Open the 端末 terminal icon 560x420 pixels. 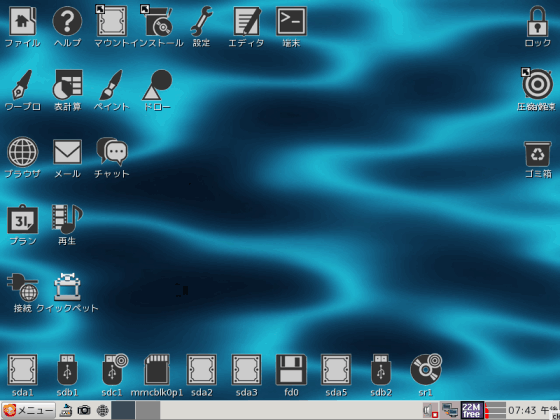point(291,21)
